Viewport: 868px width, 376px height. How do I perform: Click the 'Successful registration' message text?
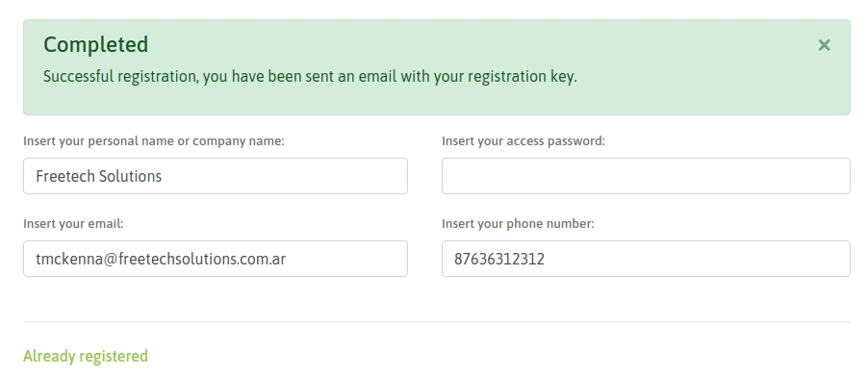(x=310, y=76)
